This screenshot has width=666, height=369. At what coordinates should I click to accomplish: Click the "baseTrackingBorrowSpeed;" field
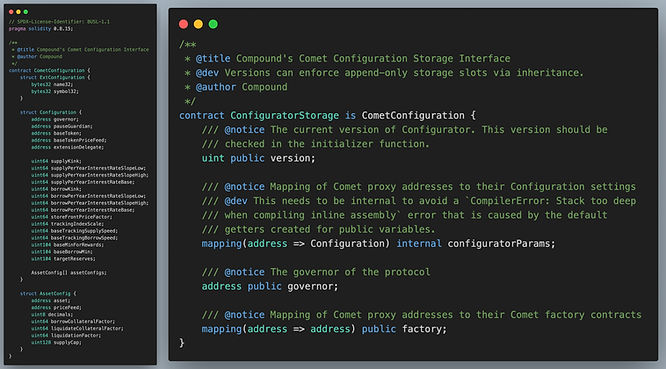point(74,238)
